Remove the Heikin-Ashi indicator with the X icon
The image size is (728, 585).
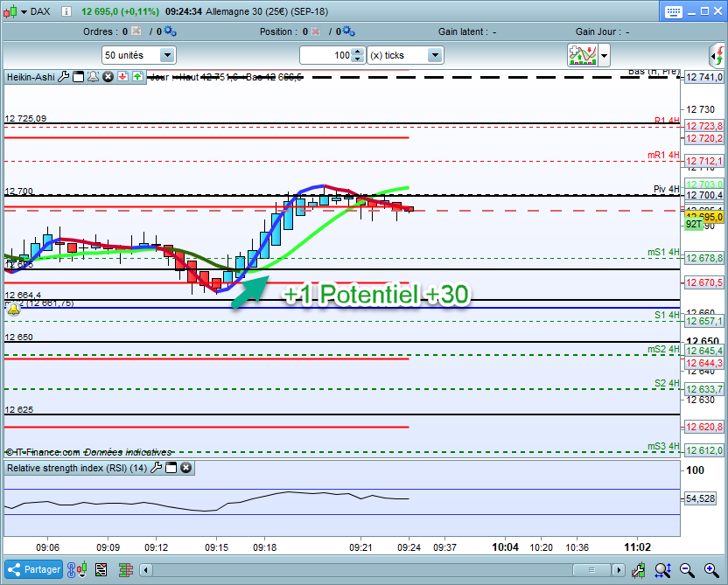point(108,77)
